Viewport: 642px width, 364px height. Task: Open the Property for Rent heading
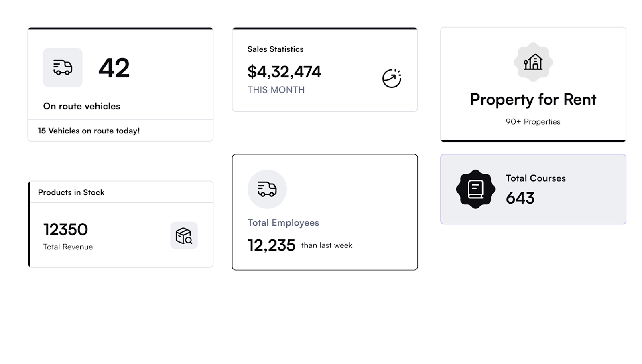click(x=533, y=99)
